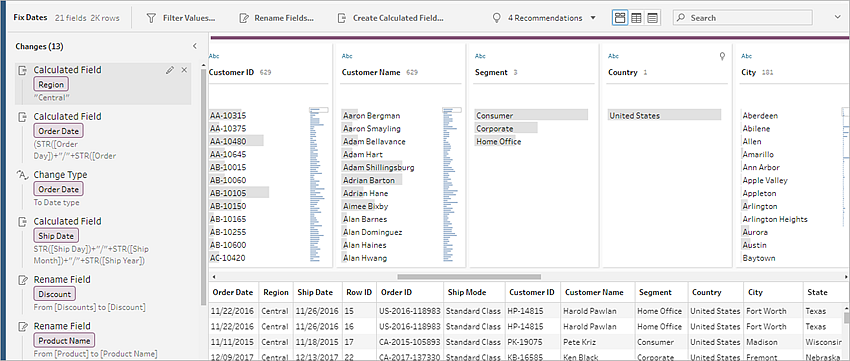Click the Order Date calculated field icon
This screenshot has height=361, width=850.
pos(23,117)
